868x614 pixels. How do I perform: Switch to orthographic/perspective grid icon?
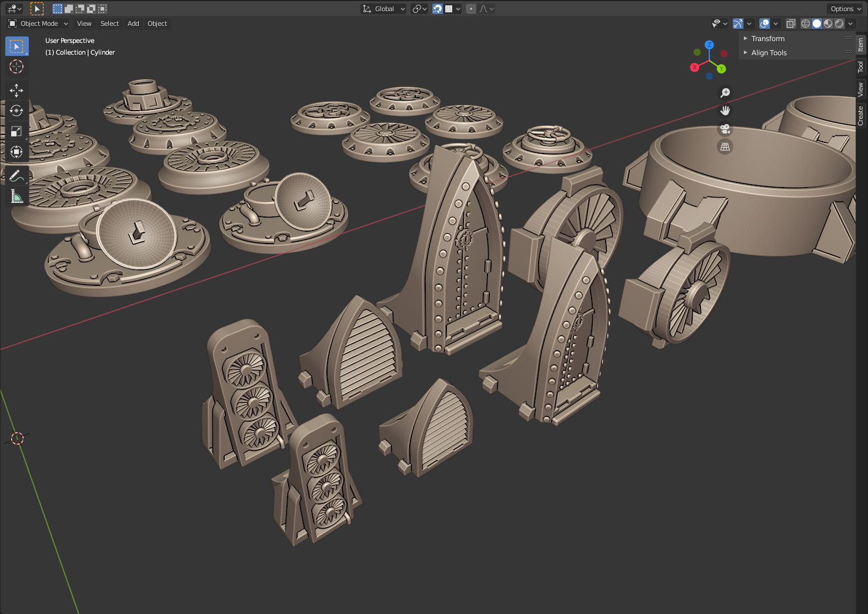[725, 147]
